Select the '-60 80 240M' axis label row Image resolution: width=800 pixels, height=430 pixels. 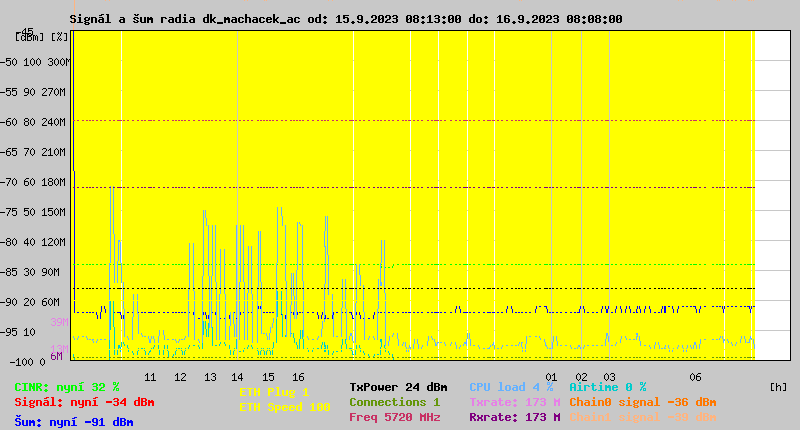point(35,122)
